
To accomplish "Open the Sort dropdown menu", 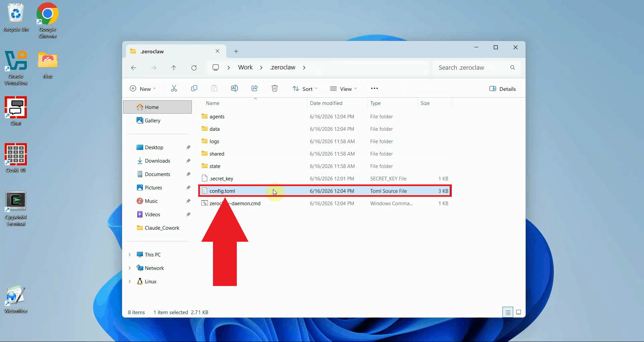I will pos(305,89).
